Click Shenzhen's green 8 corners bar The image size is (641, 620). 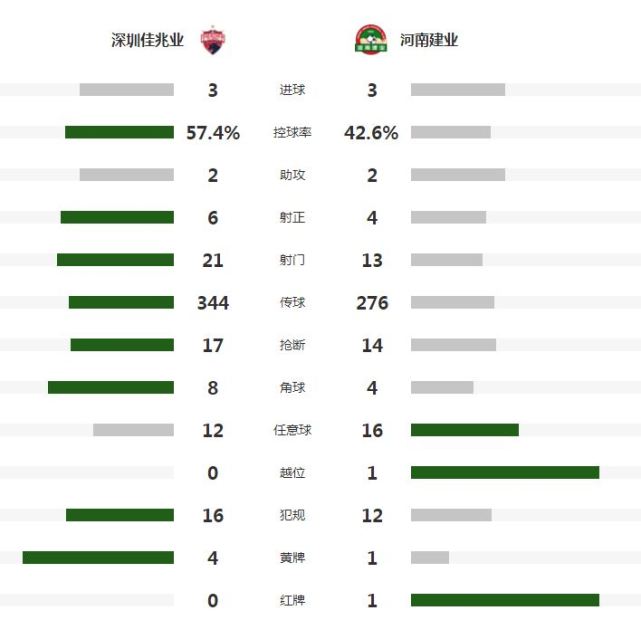(111, 387)
